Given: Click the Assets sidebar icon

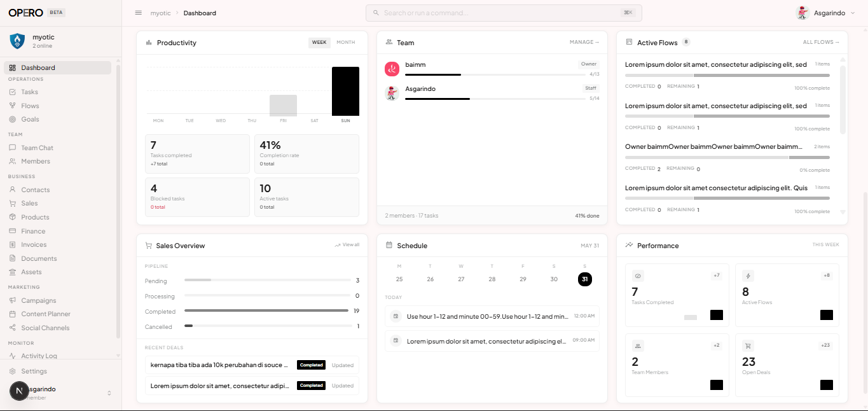Looking at the screenshot, I should tap(13, 272).
